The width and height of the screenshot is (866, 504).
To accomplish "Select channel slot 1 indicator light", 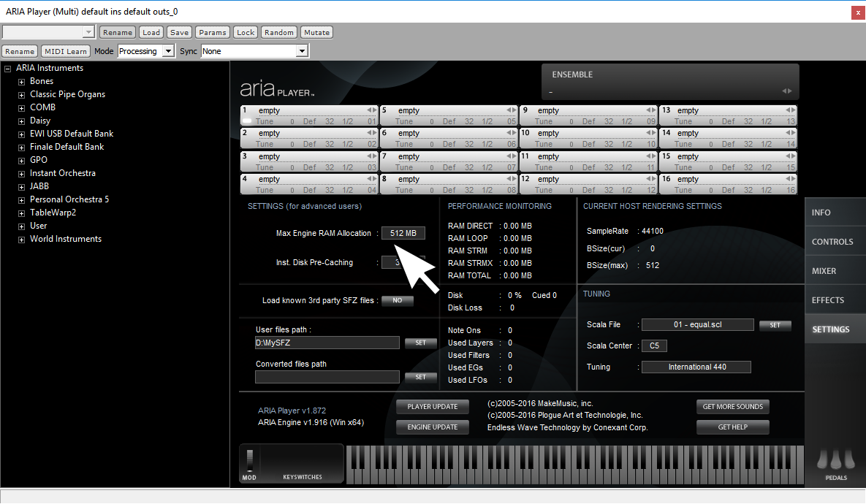I will pyautogui.click(x=247, y=121).
